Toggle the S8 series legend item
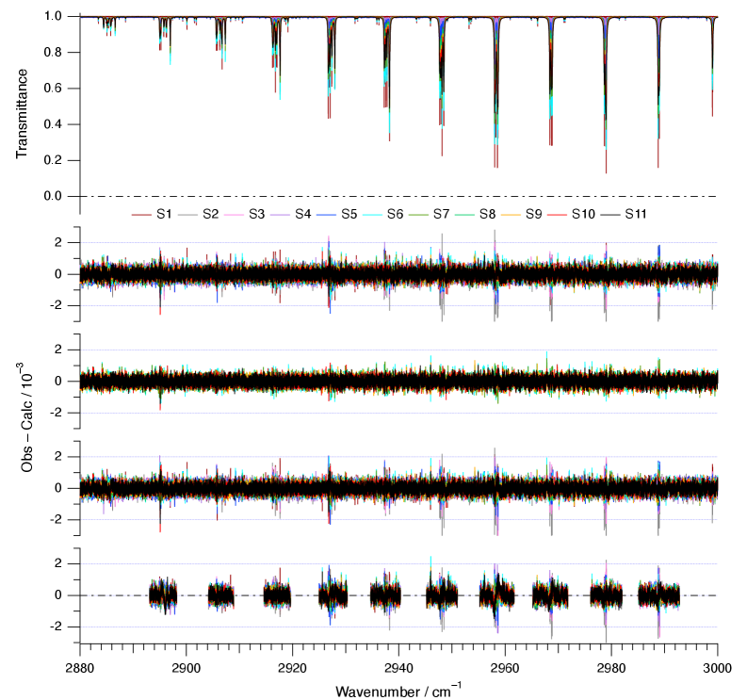747x700 pixels. point(486,215)
